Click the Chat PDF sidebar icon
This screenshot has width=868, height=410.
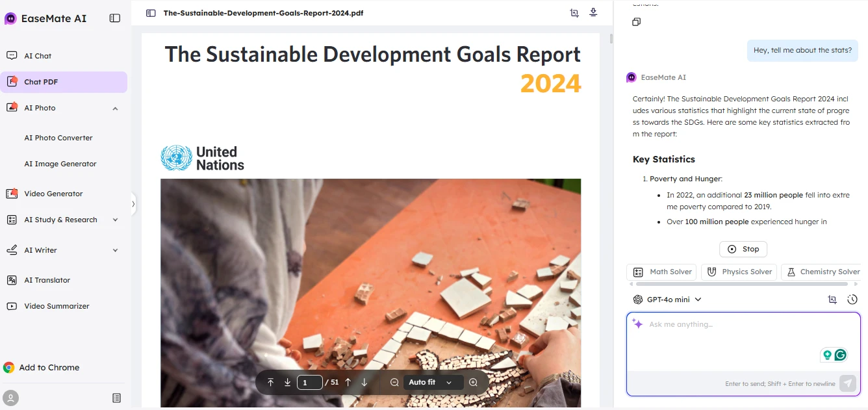pos(12,81)
